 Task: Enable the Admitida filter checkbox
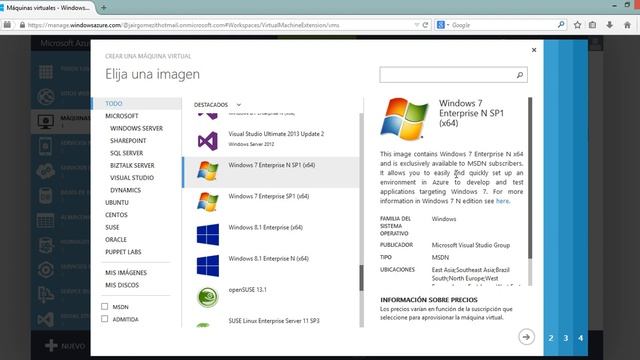click(x=104, y=318)
